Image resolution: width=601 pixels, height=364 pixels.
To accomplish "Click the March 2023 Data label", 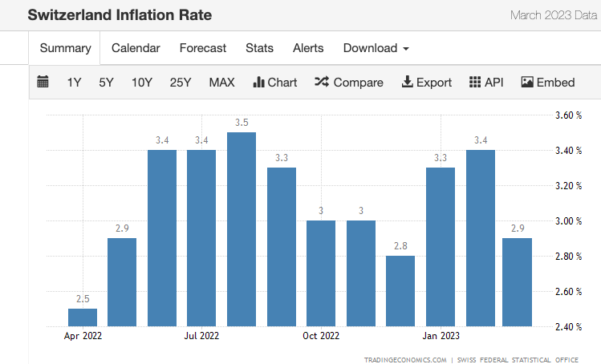I will tap(554, 15).
